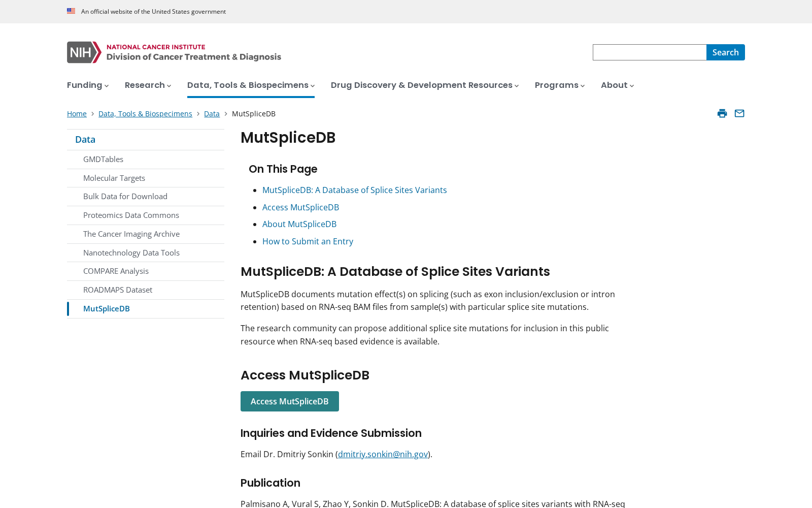This screenshot has width=812, height=508.
Task: Expand the Research menu
Action: (x=148, y=85)
